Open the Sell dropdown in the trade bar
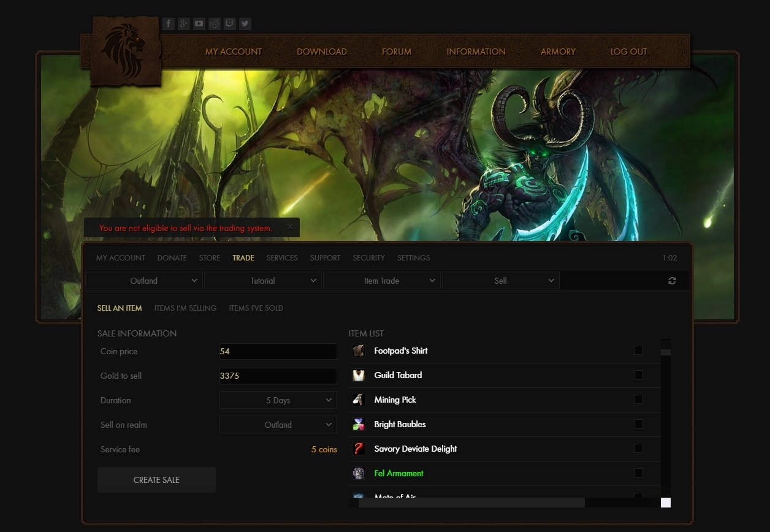The image size is (770, 532). (501, 281)
